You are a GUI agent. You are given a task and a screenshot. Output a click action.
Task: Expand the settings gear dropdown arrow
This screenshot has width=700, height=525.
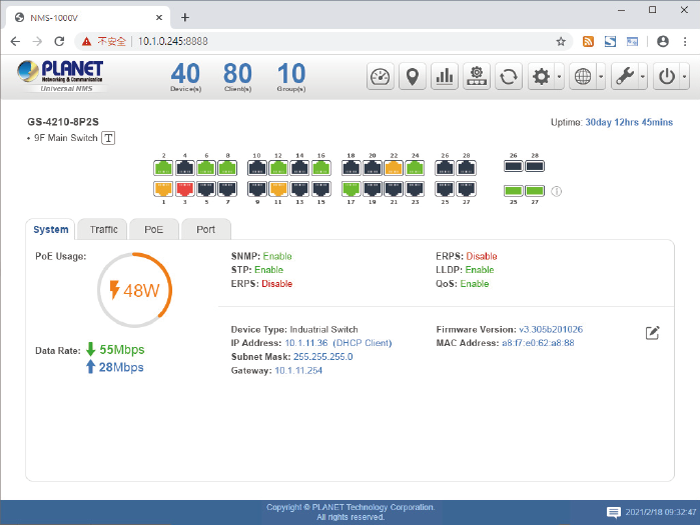pos(559,77)
